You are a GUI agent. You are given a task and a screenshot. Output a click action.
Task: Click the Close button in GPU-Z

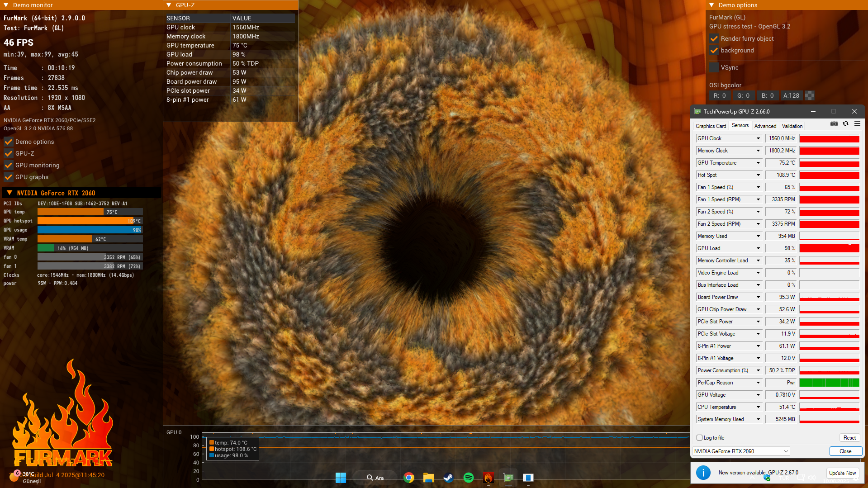click(845, 451)
